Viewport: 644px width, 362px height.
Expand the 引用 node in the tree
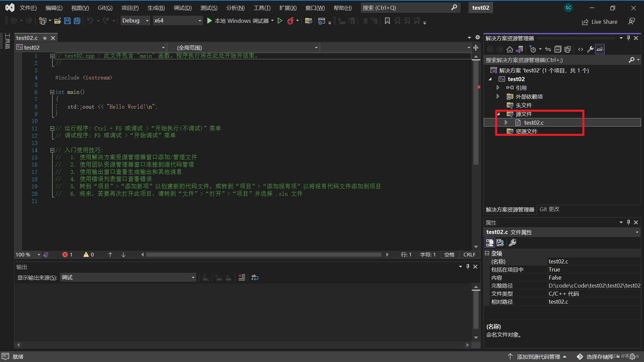pos(498,88)
